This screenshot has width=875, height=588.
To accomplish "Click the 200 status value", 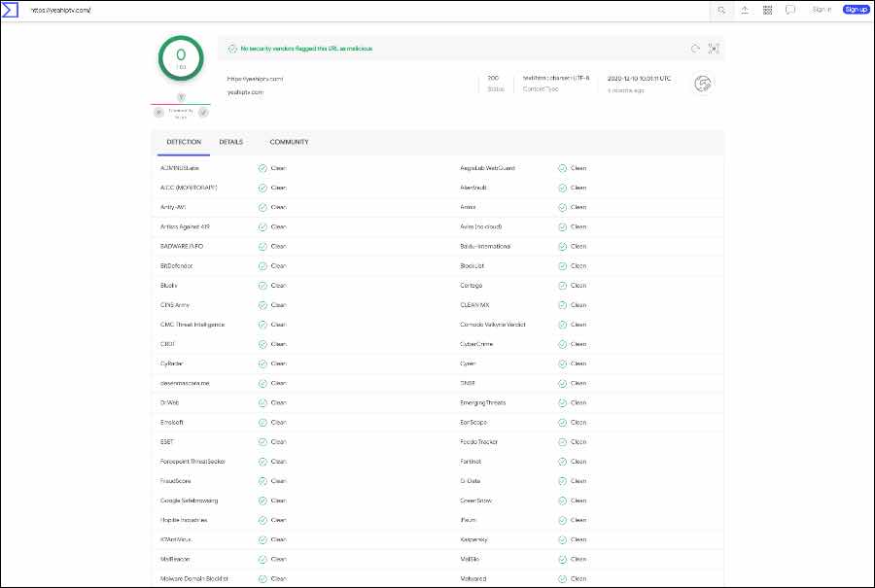I will [493, 78].
